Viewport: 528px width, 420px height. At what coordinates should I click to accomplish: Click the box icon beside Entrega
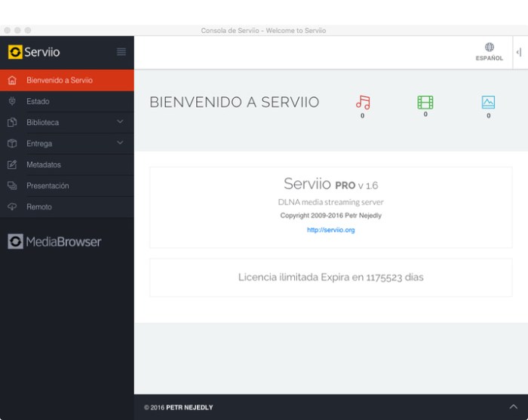(x=12, y=143)
